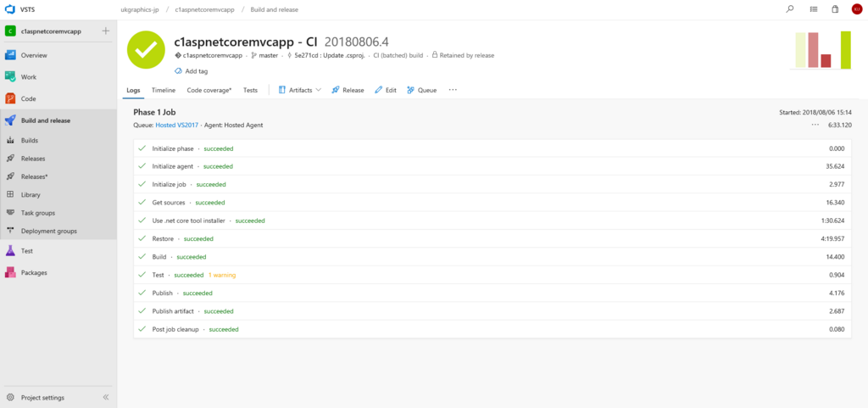
Task: Select the Publish artifact log row
Action: (x=492, y=311)
